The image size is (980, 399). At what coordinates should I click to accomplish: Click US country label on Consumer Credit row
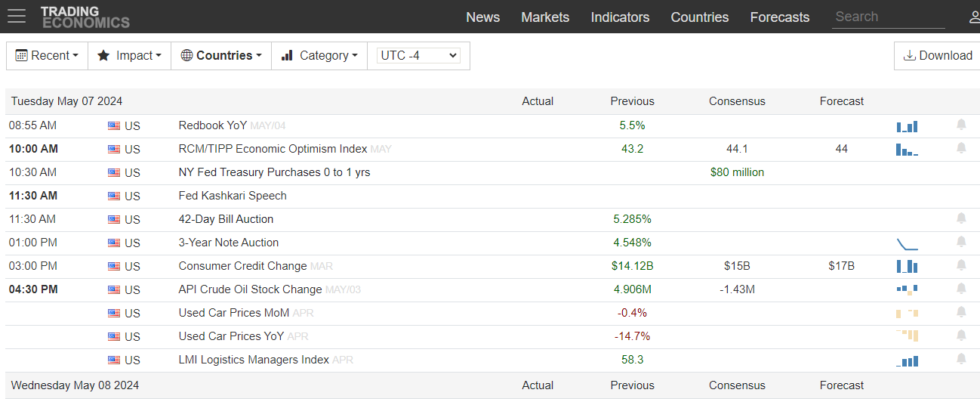coord(132,267)
